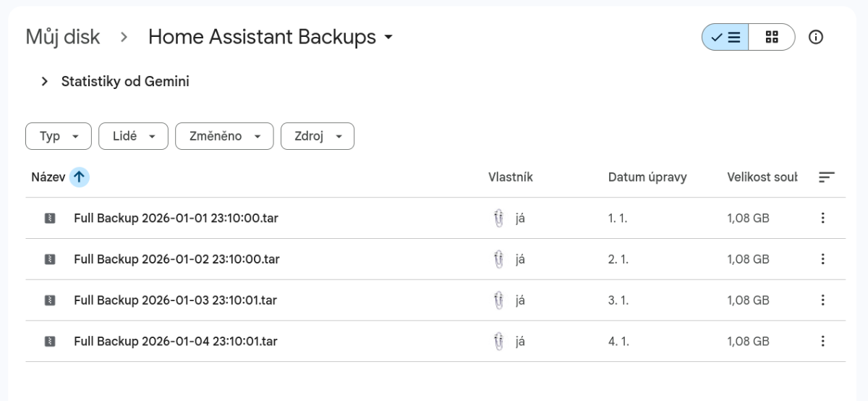Open sort options icon in header
Viewport: 868px width, 401px height.
827,177
